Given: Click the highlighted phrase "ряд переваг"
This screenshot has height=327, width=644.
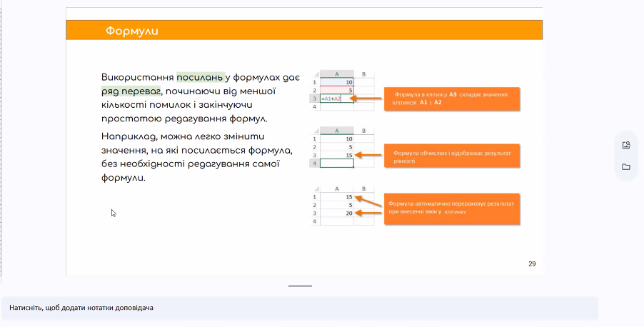Looking at the screenshot, I should point(131,91).
